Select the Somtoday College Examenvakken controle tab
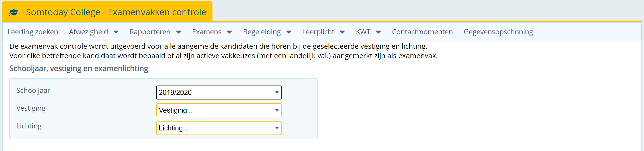644x151 pixels. (x=107, y=12)
